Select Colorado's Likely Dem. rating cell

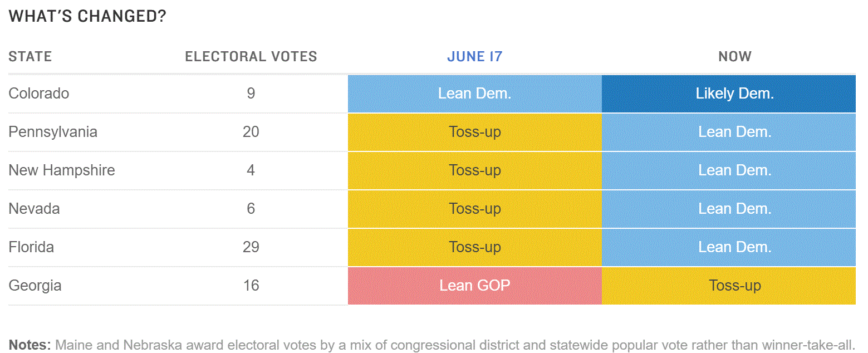coord(729,94)
